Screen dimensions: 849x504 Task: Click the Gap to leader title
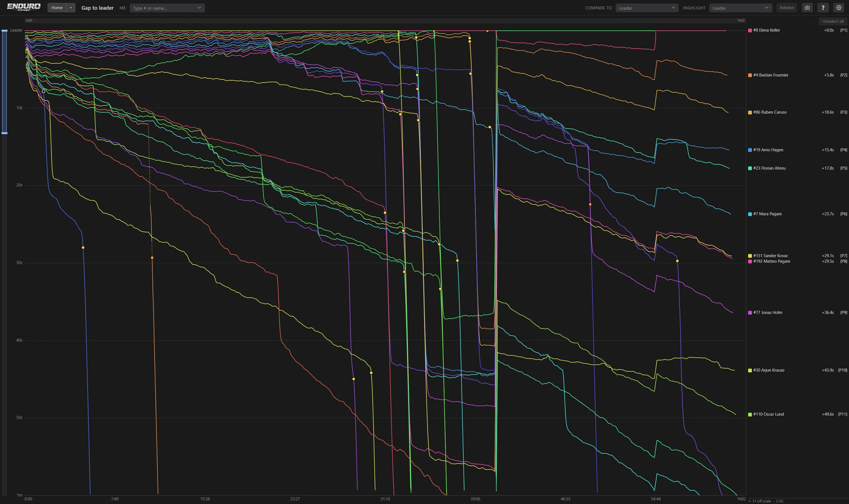tap(97, 8)
